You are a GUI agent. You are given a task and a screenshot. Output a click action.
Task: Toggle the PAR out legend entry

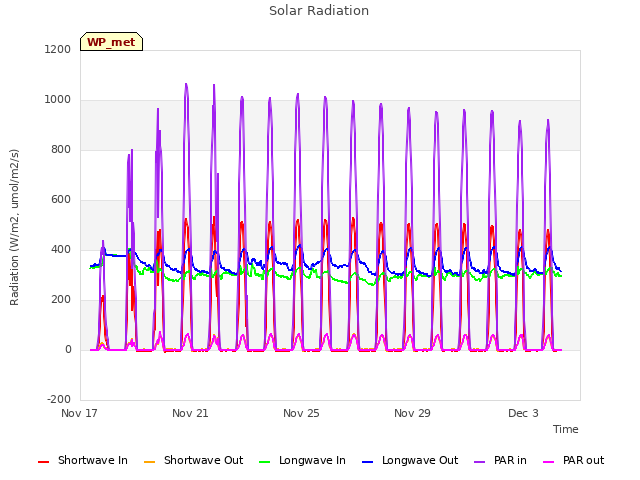[x=574, y=460]
